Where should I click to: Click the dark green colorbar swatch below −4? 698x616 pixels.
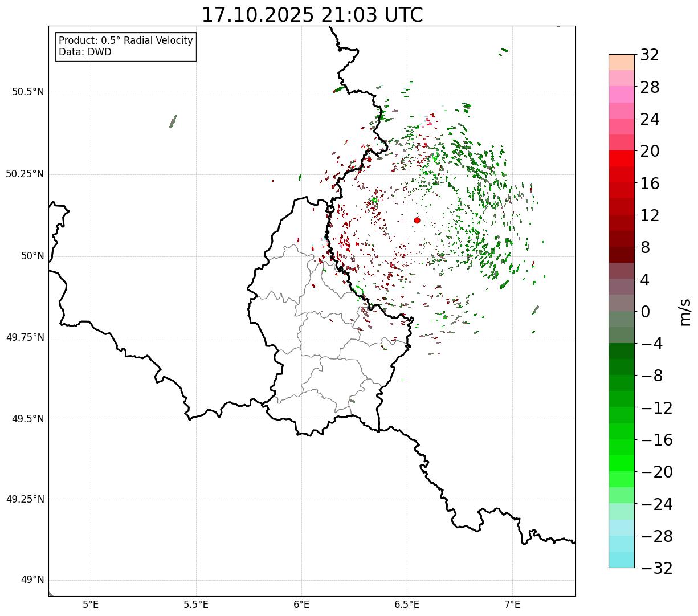pos(622,351)
